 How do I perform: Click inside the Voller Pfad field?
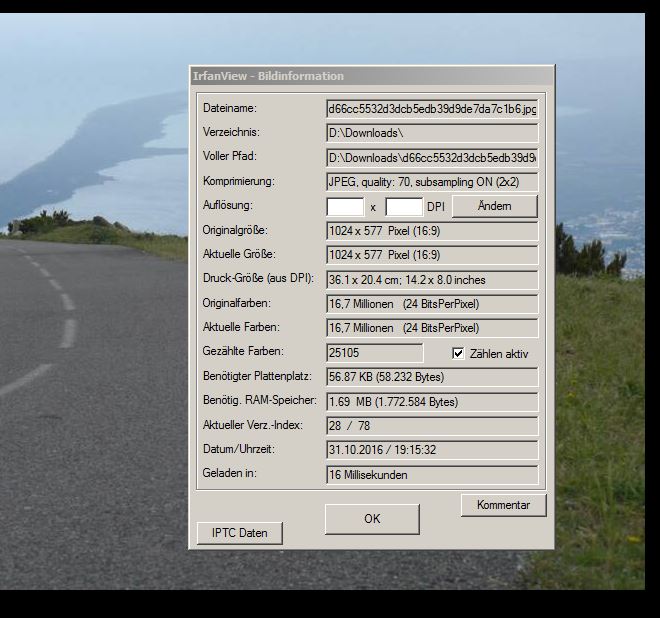(432, 158)
